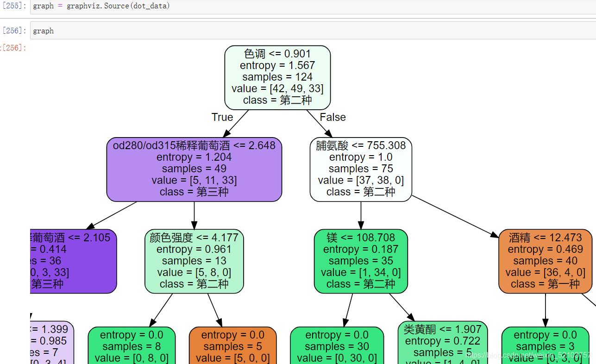This screenshot has width=596, height=364.
Task: Click 'entropy = 0.961' text
Action: 194,249
